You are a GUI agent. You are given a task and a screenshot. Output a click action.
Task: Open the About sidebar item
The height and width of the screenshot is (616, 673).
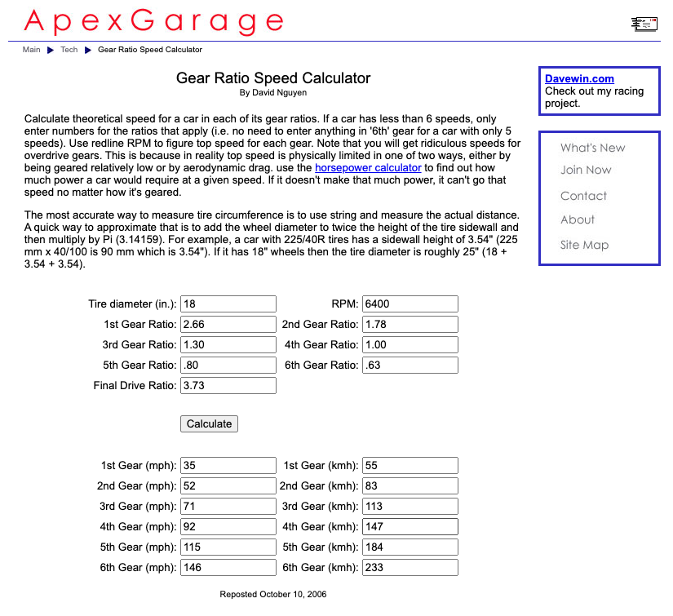578,219
